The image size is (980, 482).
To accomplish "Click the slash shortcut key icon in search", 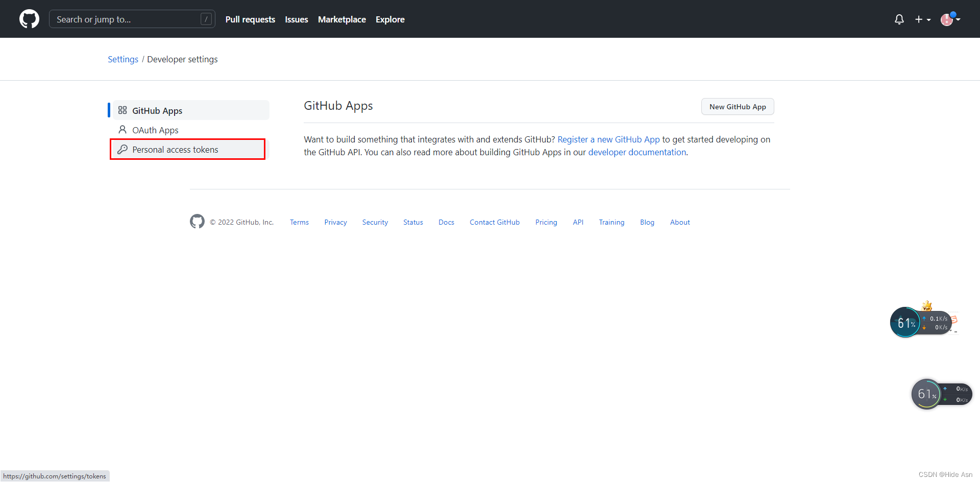I will click(x=206, y=19).
